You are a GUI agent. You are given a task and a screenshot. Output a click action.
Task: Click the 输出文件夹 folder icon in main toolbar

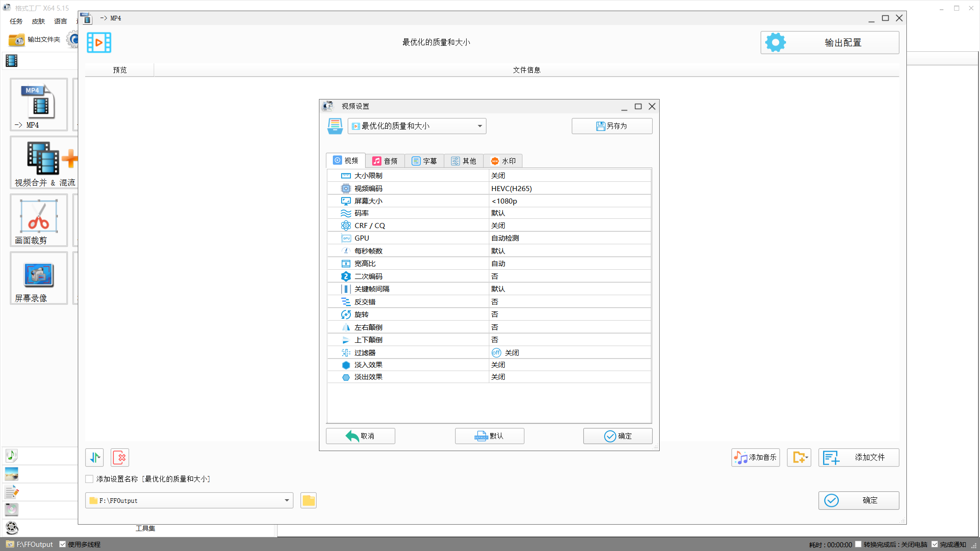click(x=17, y=40)
